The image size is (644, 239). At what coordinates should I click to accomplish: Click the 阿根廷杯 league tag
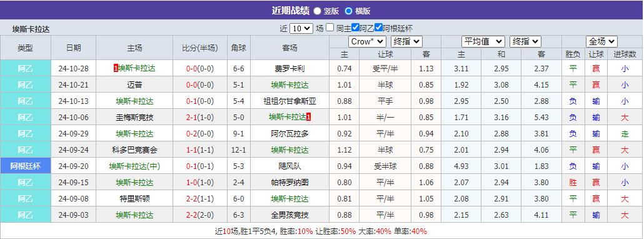pos(26,166)
